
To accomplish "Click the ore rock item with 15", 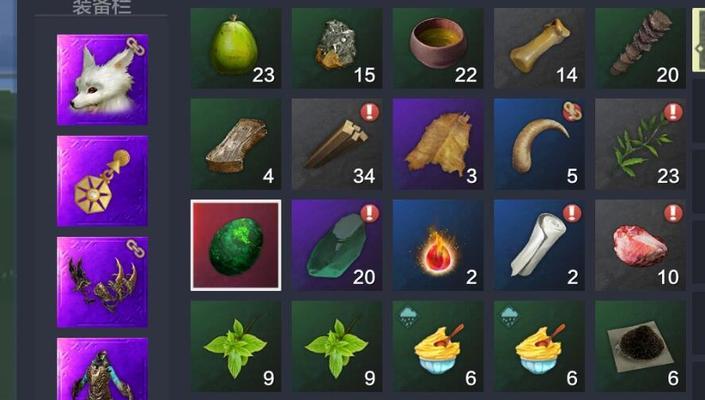I will point(337,49).
